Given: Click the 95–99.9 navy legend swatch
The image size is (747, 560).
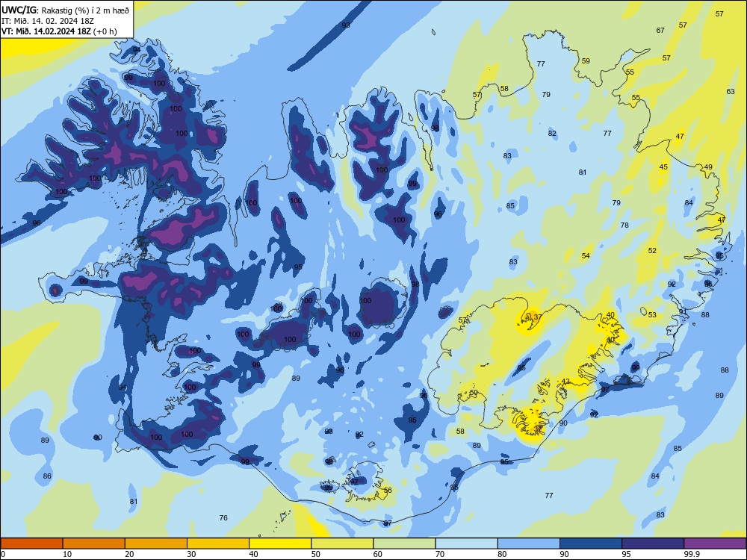Looking at the screenshot, I should (653, 544).
